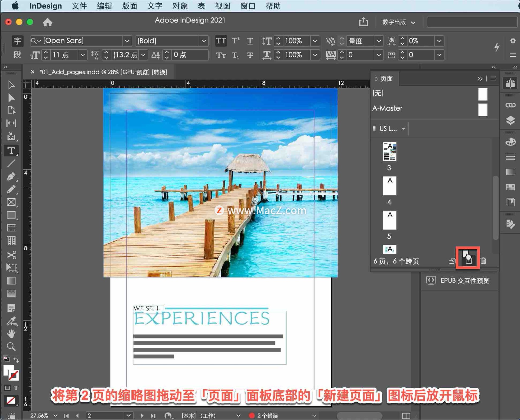Open the Open Sans font family dropdown
The image size is (520, 420).
127,41
